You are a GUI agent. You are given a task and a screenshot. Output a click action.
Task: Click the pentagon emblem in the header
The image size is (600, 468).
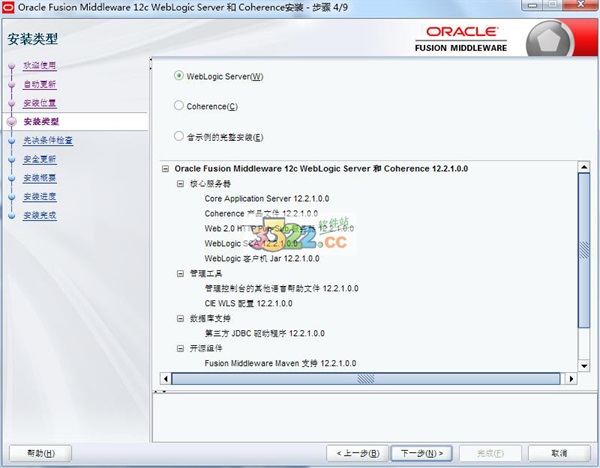point(549,40)
